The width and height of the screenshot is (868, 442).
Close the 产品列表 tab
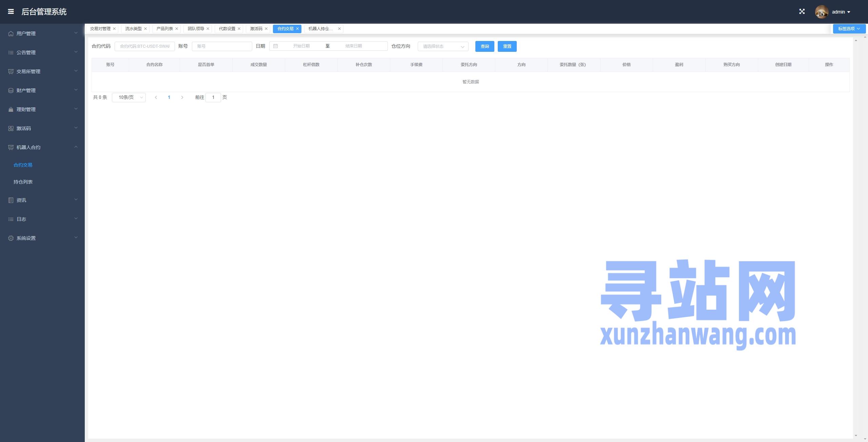[x=177, y=29]
